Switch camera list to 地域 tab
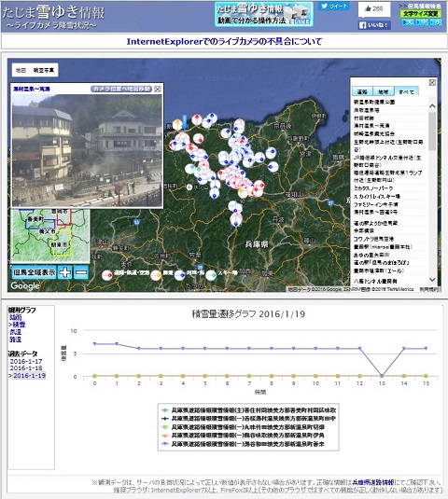 [384, 91]
